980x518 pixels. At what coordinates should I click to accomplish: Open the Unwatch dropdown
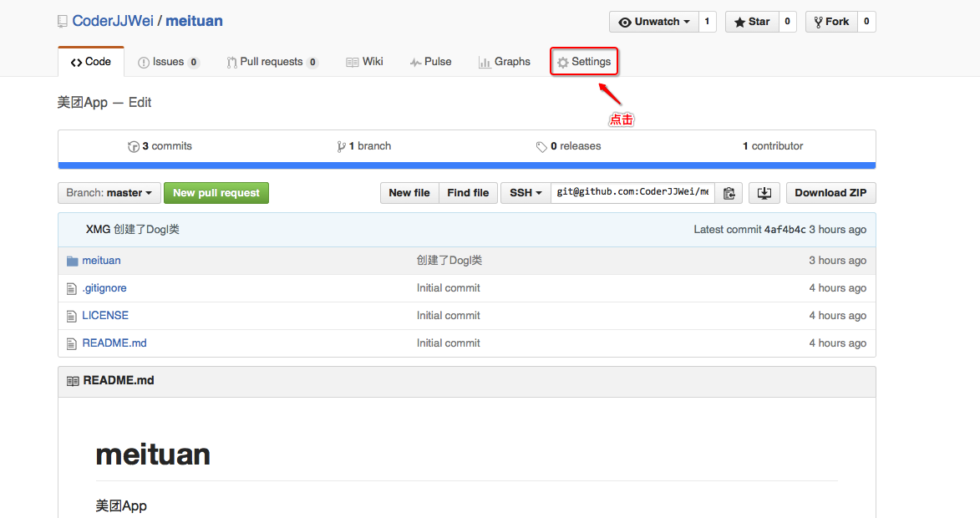[653, 22]
